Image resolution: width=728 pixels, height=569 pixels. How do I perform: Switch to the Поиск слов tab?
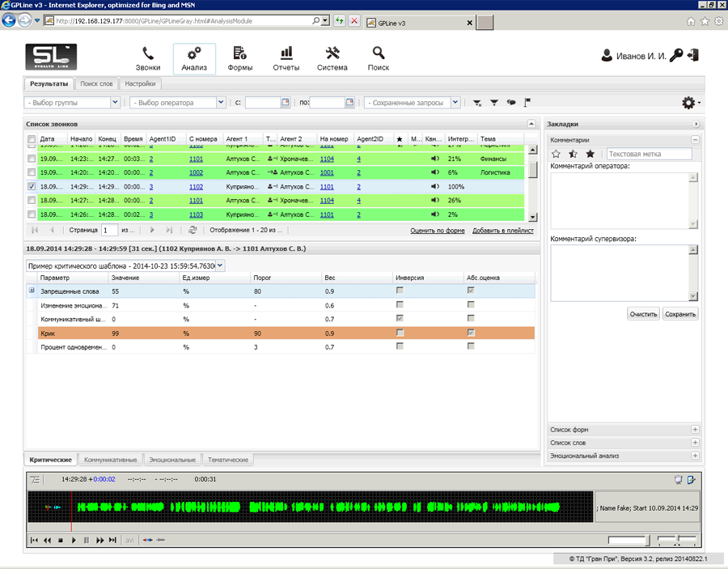(96, 83)
